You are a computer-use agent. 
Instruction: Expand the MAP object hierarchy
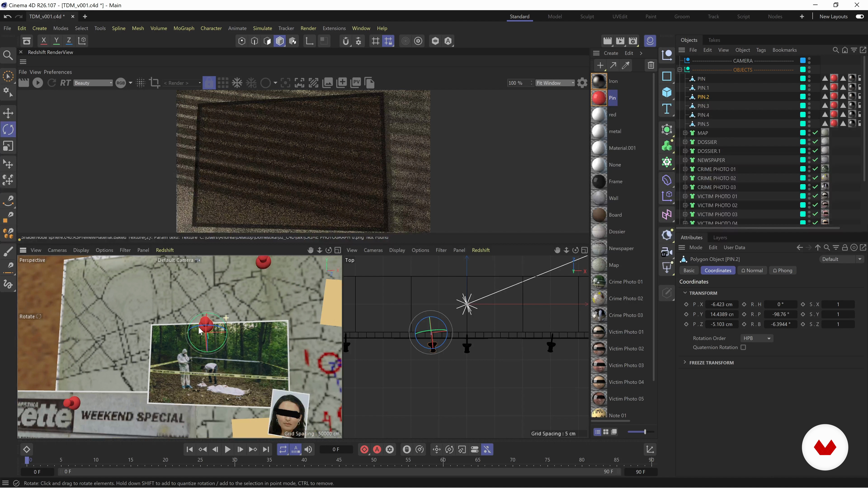tap(685, 133)
